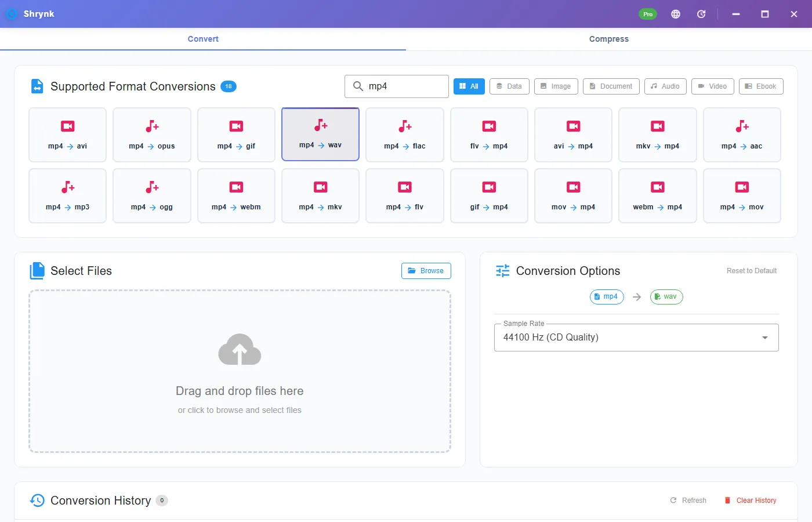Click the selected mp4 to wav card
812x522 pixels.
coord(320,134)
